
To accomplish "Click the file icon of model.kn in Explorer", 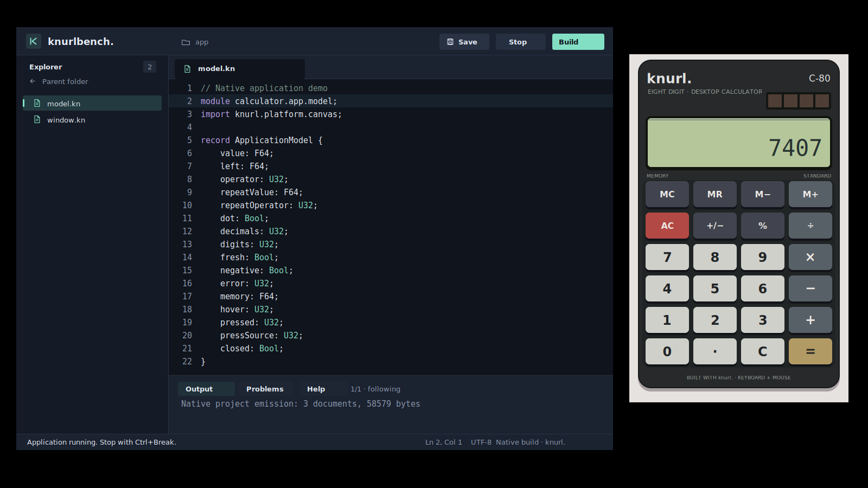I will [37, 103].
